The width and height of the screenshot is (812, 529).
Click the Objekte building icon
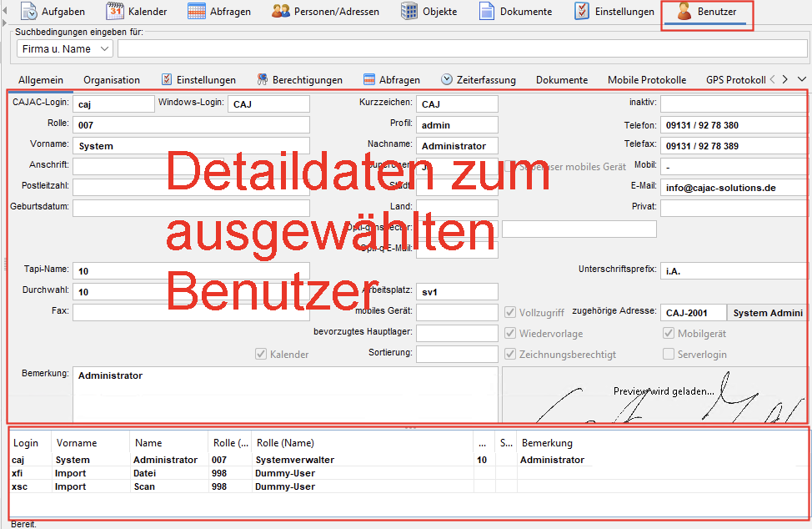coord(409,12)
